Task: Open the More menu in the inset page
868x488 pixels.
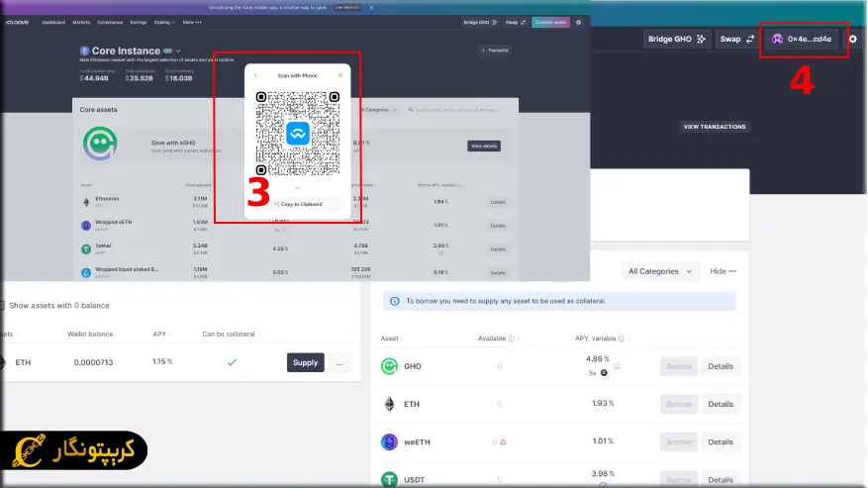Action: (x=192, y=22)
